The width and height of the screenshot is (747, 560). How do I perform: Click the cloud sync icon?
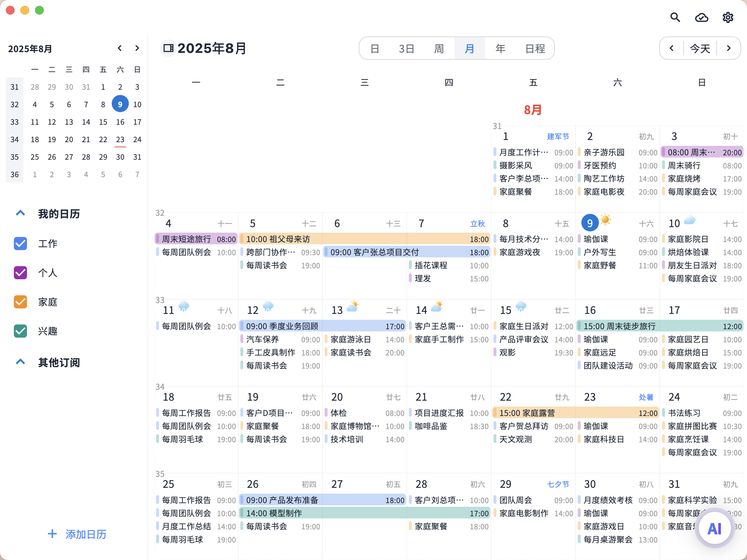point(701,17)
